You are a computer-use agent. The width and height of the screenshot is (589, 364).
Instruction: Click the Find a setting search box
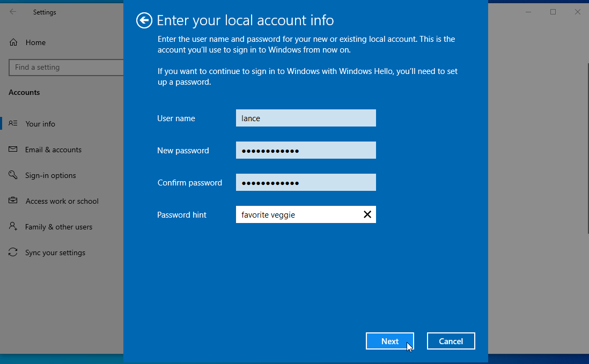point(66,68)
